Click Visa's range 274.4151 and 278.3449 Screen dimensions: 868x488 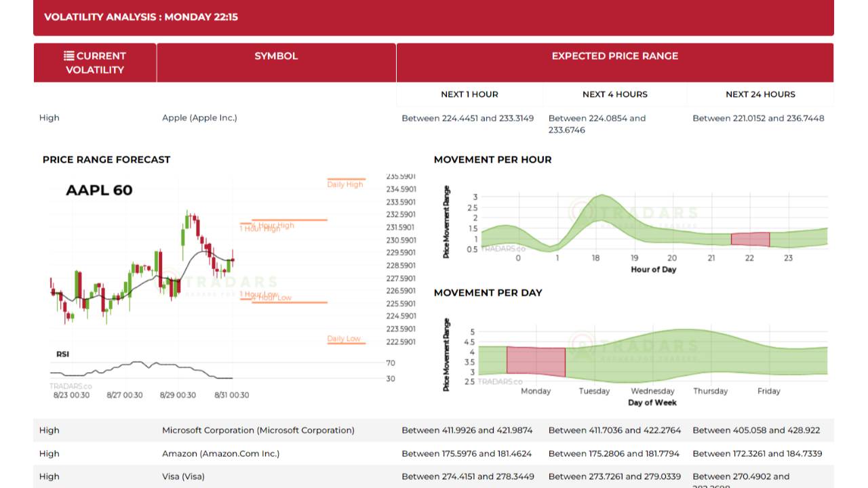pyautogui.click(x=468, y=476)
